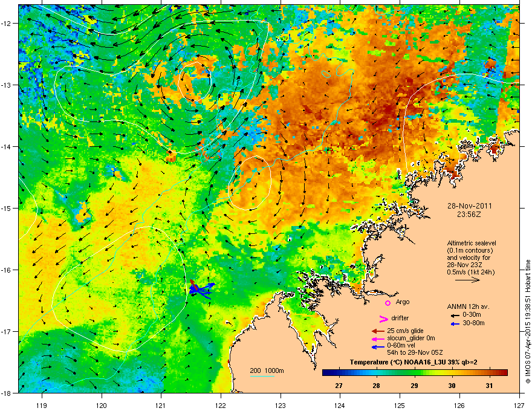Click longitude axis label 126

pyautogui.click(x=459, y=406)
